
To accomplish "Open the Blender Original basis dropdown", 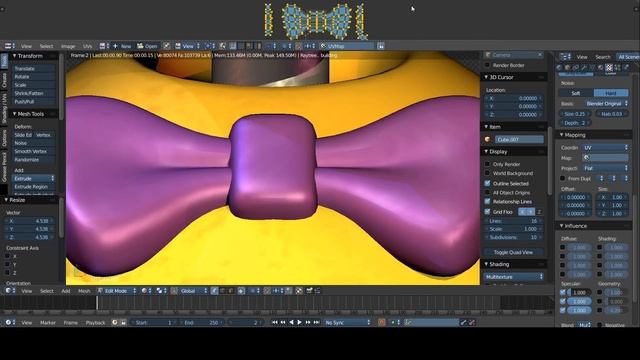I will [607, 104].
